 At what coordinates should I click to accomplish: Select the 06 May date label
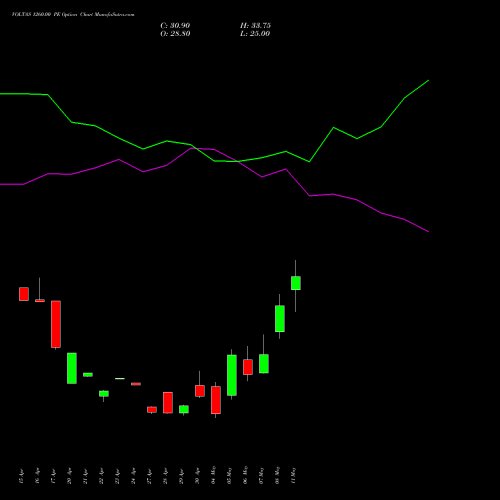[x=246, y=475]
